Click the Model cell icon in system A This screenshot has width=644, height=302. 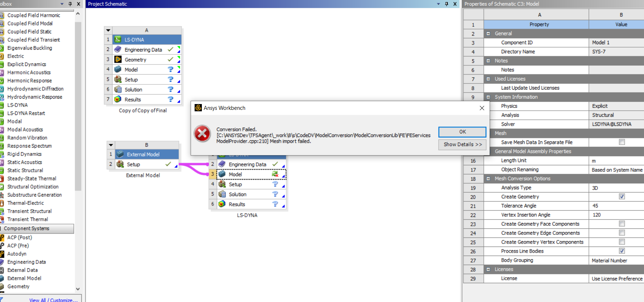[118, 69]
